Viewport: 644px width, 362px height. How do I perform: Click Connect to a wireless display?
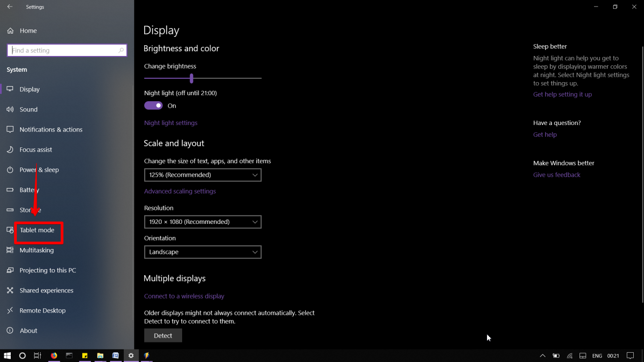[x=184, y=296]
